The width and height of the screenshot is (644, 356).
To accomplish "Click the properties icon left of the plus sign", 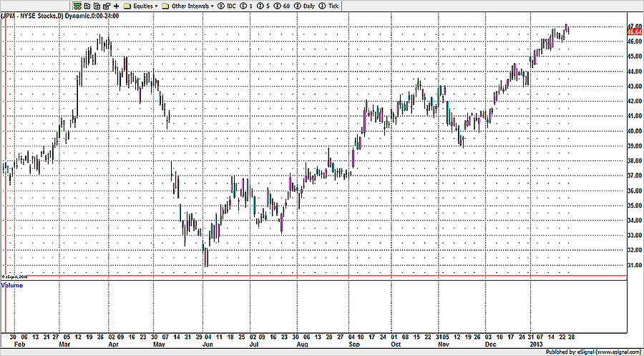I will click(x=104, y=5).
